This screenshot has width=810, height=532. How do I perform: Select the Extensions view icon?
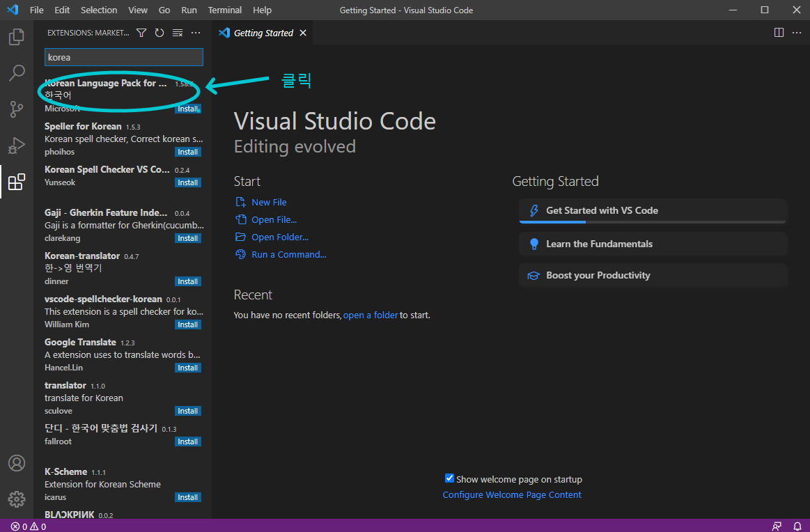(x=17, y=182)
